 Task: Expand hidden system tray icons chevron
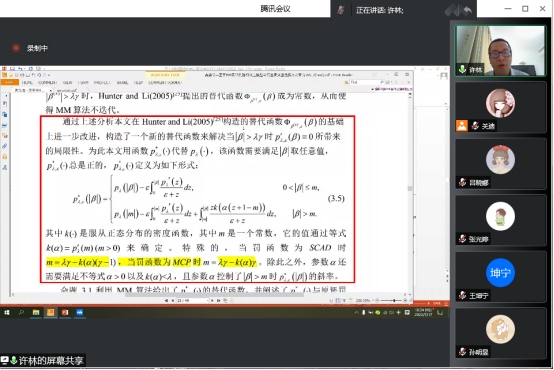pos(356,312)
